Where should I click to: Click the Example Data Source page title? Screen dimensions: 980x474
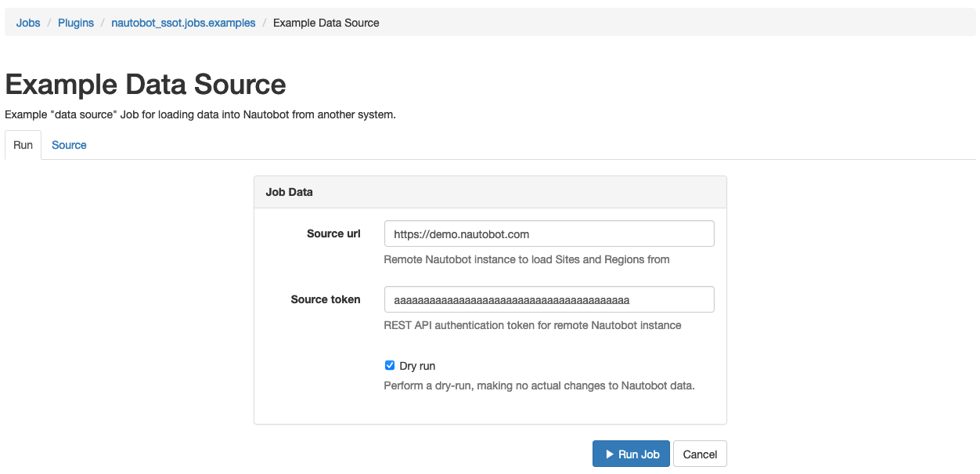(x=146, y=85)
